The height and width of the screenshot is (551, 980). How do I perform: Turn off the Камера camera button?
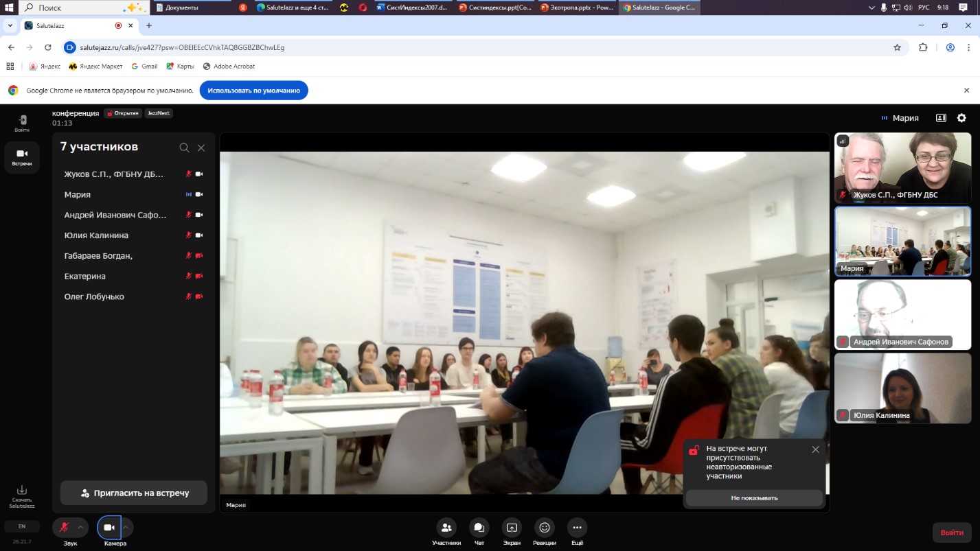[x=109, y=528]
